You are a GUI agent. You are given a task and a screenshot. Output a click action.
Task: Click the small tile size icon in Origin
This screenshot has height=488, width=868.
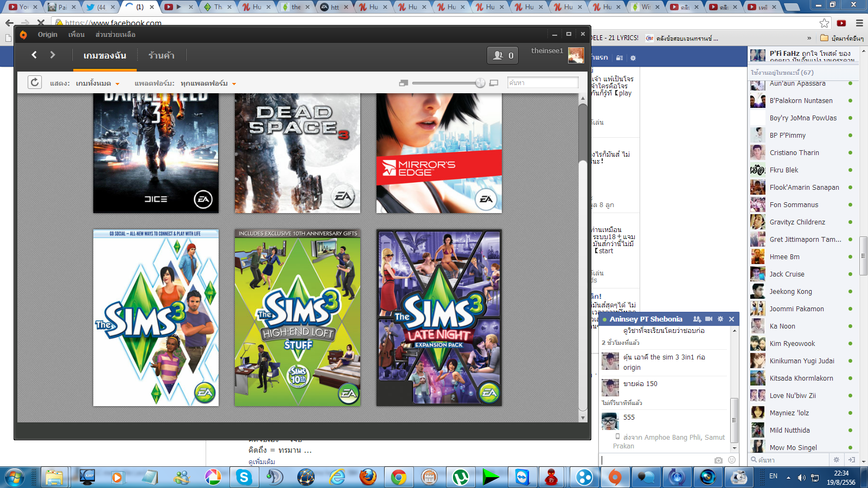point(403,83)
